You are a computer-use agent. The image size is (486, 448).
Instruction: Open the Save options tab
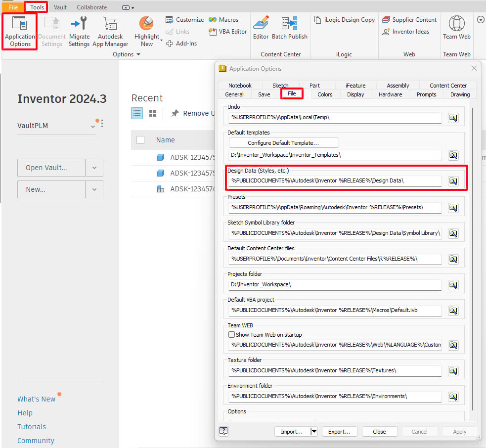click(x=264, y=94)
